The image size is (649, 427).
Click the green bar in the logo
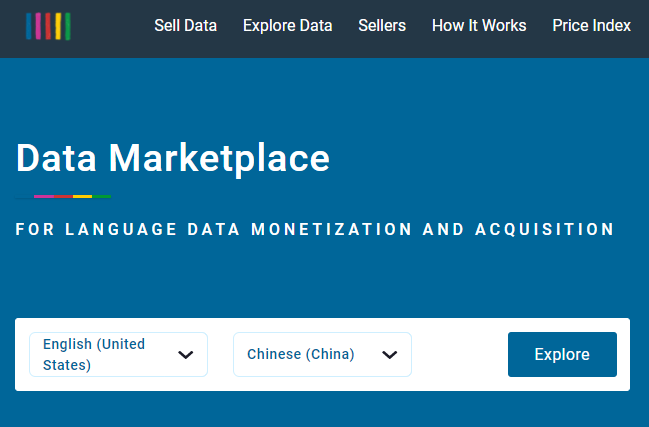[x=68, y=26]
